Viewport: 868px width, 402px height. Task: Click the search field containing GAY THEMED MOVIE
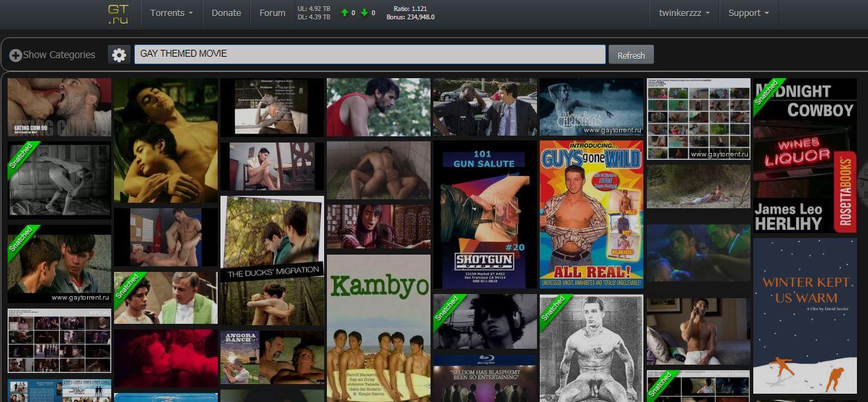(x=370, y=54)
